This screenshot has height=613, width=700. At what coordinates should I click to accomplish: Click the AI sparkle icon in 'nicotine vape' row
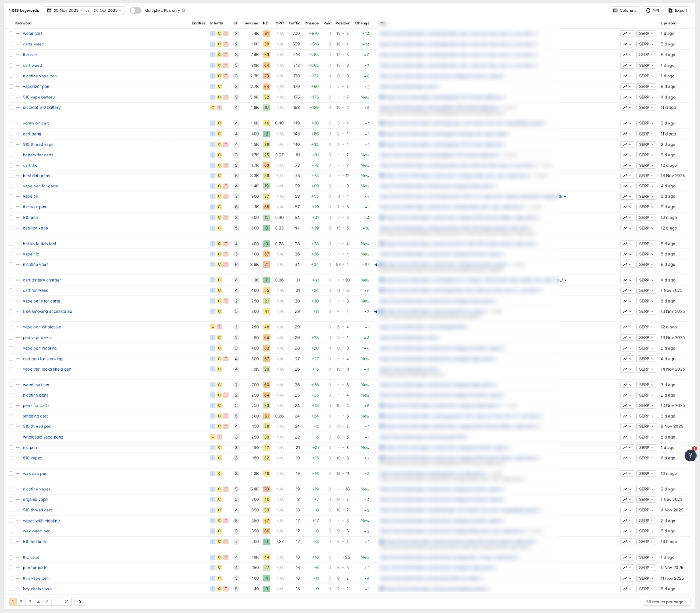pos(376,265)
